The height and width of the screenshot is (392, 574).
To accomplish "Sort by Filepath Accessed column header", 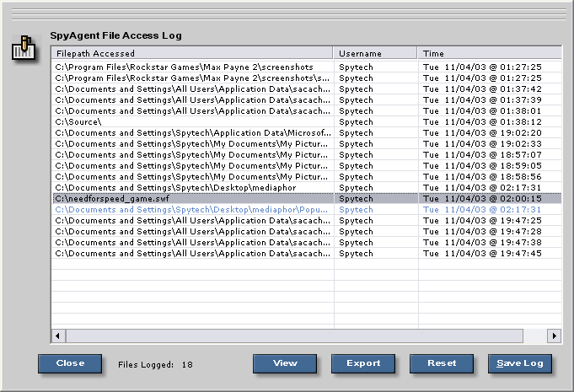I will pyautogui.click(x=192, y=53).
